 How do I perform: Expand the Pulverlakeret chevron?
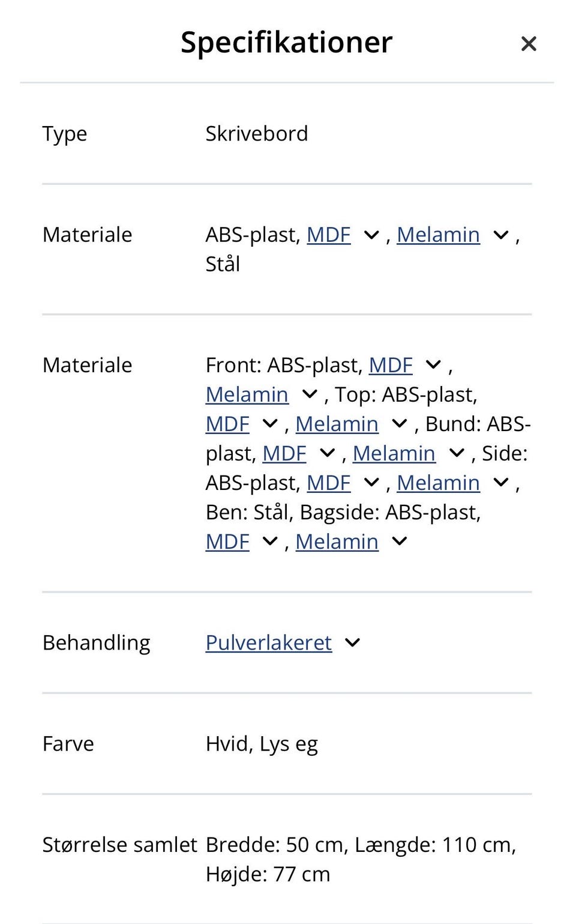coord(353,642)
